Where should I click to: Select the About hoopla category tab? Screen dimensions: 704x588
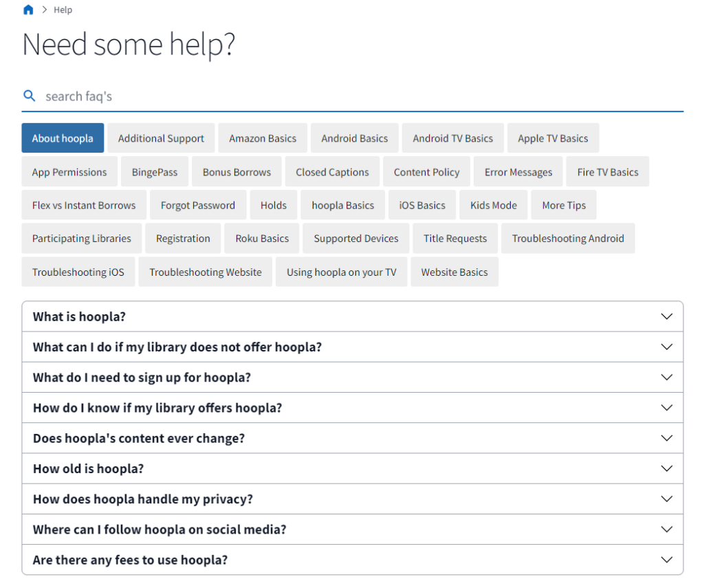point(63,138)
